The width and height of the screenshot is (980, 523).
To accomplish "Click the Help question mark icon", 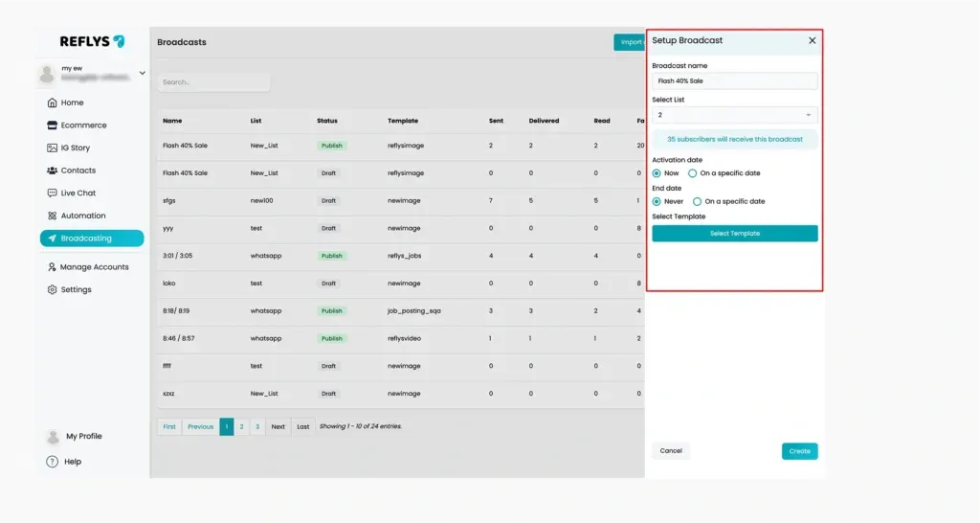I will click(52, 462).
